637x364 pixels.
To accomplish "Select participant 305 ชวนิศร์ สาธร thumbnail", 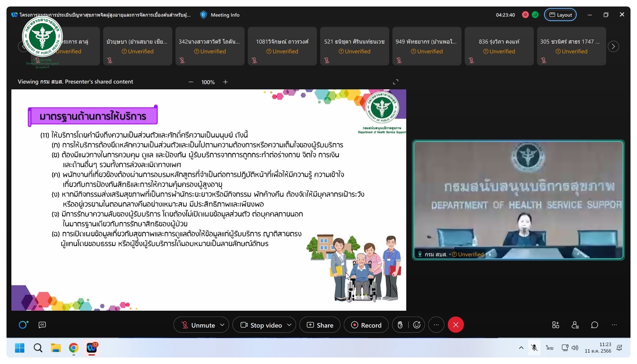I will coord(571,46).
